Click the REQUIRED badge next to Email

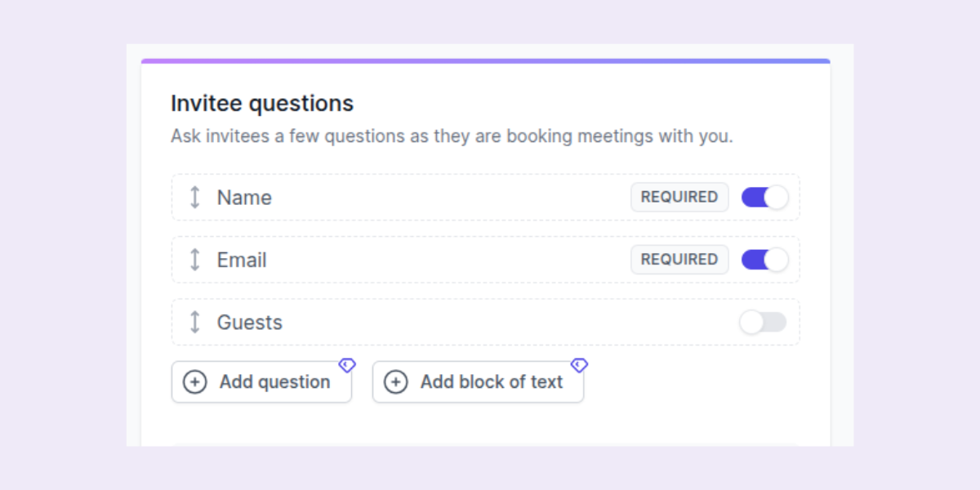tap(679, 259)
